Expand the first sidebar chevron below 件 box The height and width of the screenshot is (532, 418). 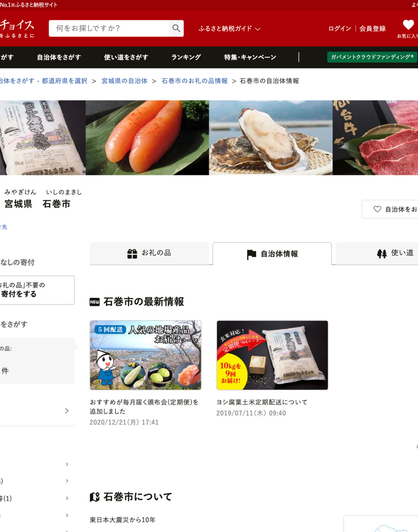pos(67,411)
